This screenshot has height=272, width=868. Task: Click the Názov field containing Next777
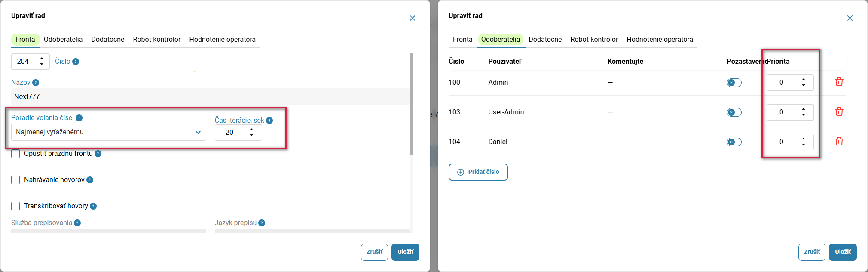(x=210, y=97)
